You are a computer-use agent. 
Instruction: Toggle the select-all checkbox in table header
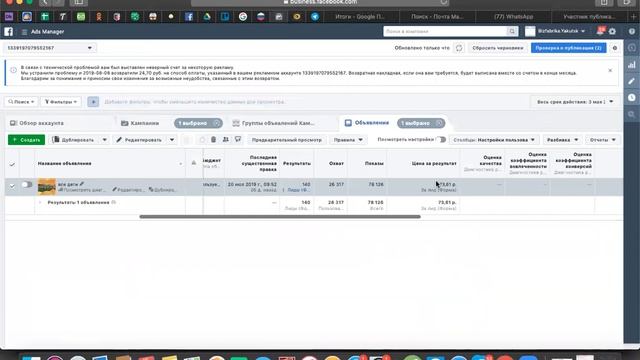[x=12, y=164]
